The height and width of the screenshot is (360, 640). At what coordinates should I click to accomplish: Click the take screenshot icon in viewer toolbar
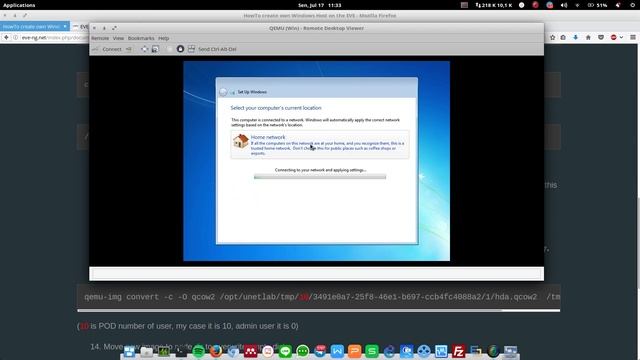[155, 49]
